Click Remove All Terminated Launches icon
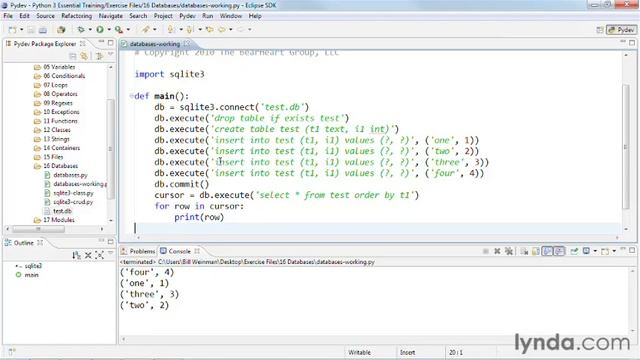Viewport: 640px width, 360px height. click(x=509, y=251)
